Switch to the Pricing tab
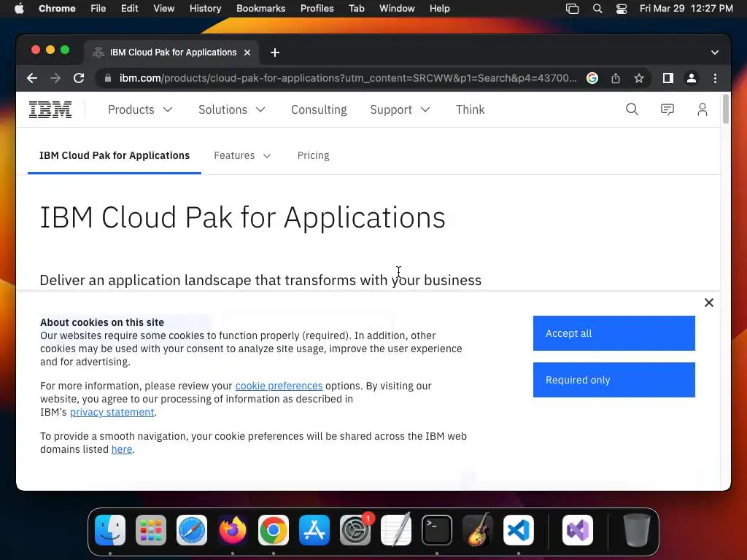 click(x=313, y=156)
